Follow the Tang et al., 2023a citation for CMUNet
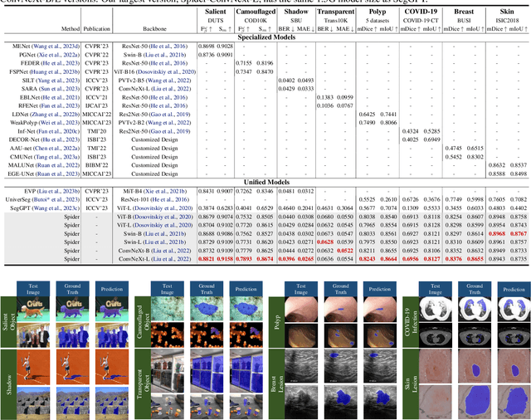Viewport: 531px width, 420px height. pos(56,157)
